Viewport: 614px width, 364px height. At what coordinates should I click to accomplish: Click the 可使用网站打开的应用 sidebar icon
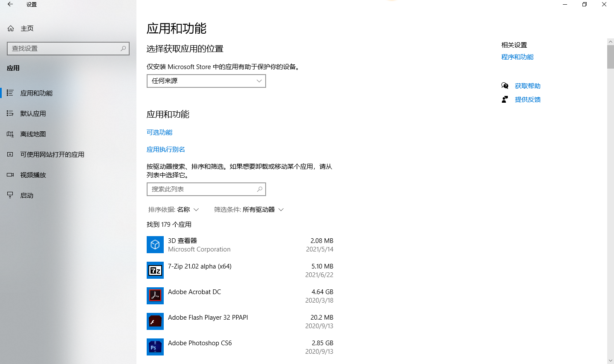click(x=10, y=154)
